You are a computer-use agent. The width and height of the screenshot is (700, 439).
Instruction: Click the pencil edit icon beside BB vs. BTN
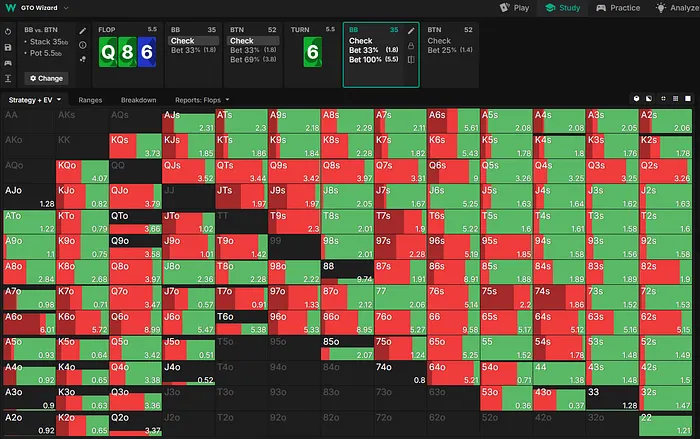click(83, 31)
